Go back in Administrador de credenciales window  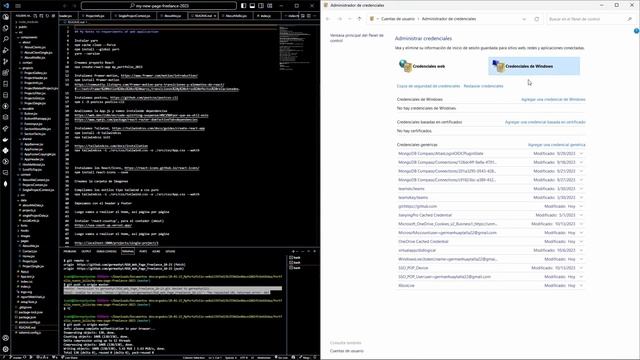click(328, 19)
